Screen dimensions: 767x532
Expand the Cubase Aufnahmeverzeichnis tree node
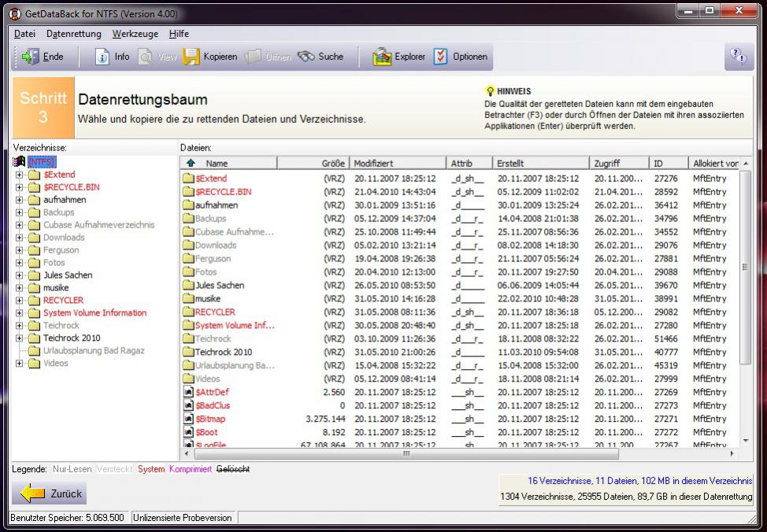(19, 225)
